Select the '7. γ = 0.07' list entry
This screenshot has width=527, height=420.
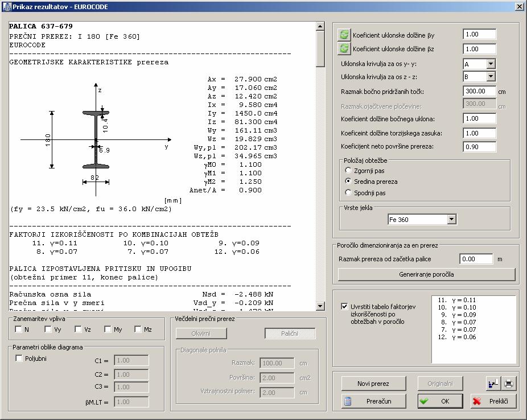pyautogui.click(x=459, y=330)
